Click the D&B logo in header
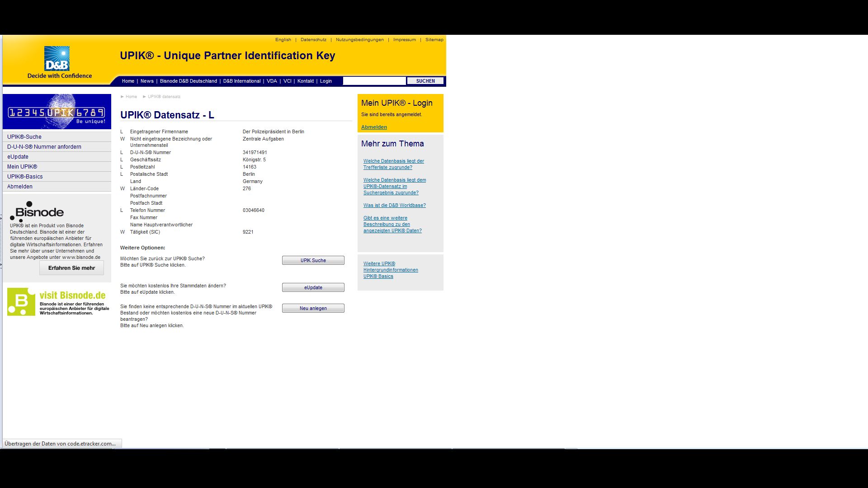Screen dimensions: 868x488 coord(57,59)
